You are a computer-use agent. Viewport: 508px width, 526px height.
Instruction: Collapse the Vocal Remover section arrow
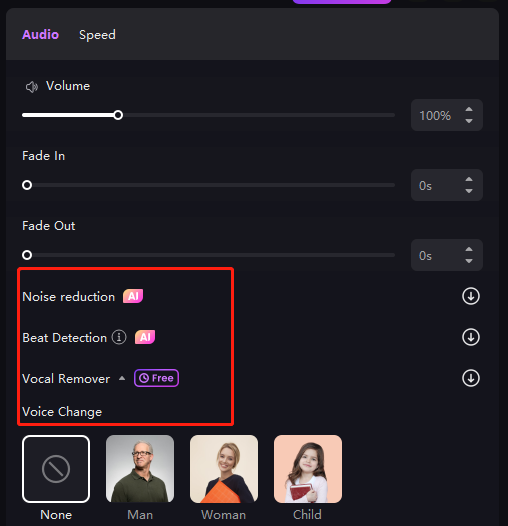pyautogui.click(x=122, y=378)
